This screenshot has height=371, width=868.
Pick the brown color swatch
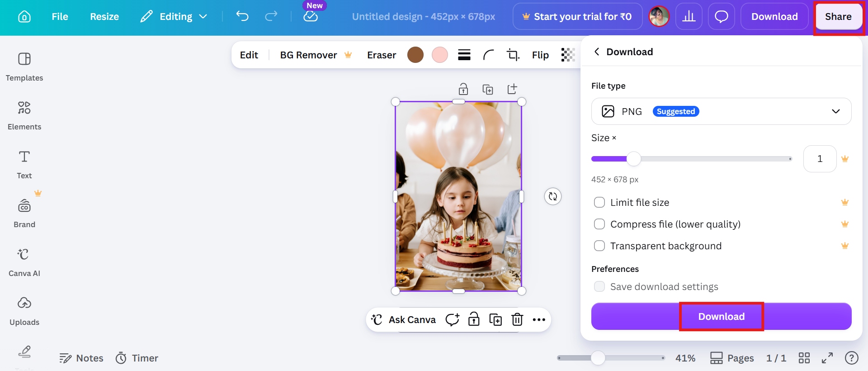(415, 55)
